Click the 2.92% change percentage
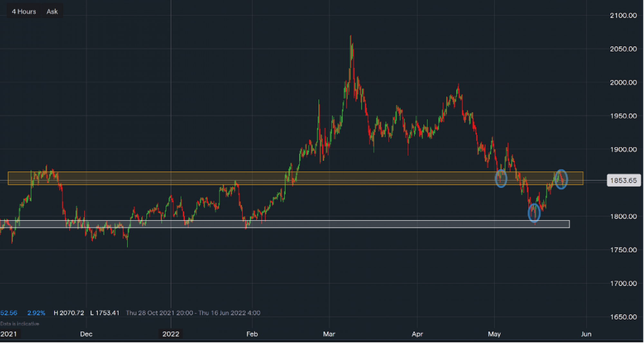This screenshot has width=644, height=343. (36, 313)
